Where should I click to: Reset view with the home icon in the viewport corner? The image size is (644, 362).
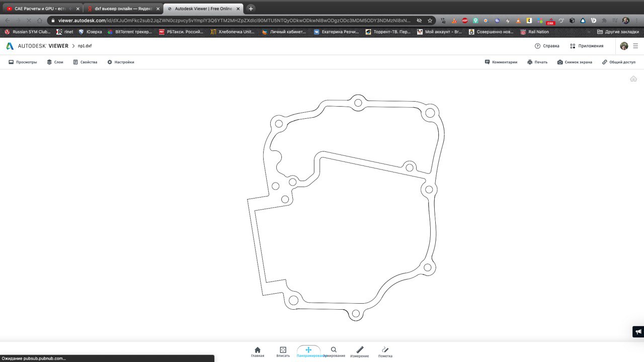[633, 78]
